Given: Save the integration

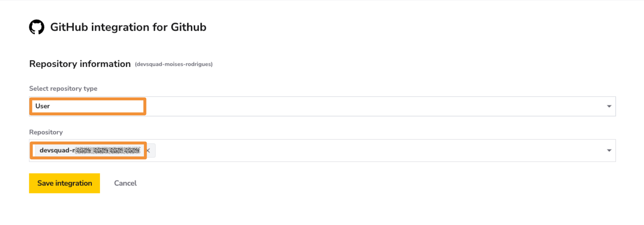Looking at the screenshot, I should [64, 183].
